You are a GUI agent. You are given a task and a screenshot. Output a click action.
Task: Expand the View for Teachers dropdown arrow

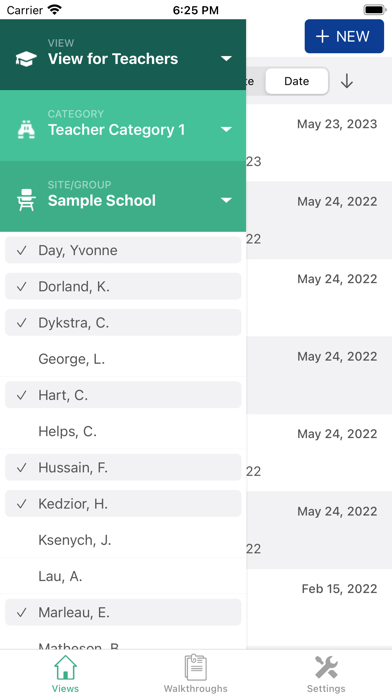pos(226,59)
